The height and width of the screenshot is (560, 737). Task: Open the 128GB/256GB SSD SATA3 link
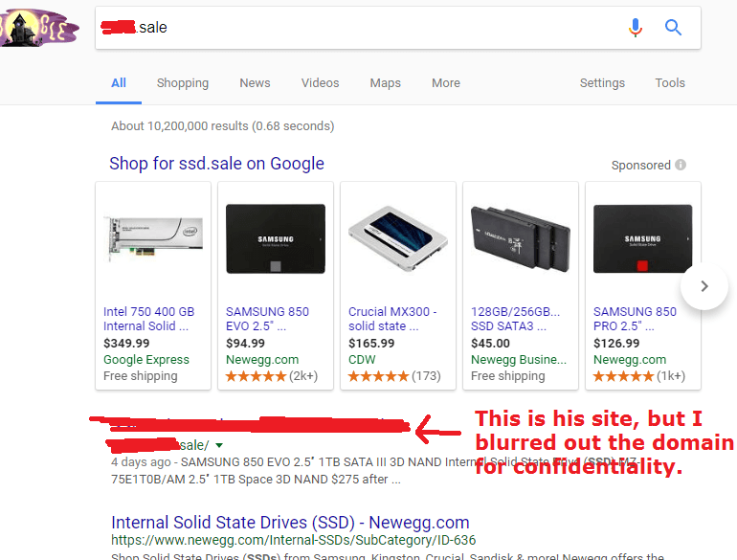coord(515,319)
